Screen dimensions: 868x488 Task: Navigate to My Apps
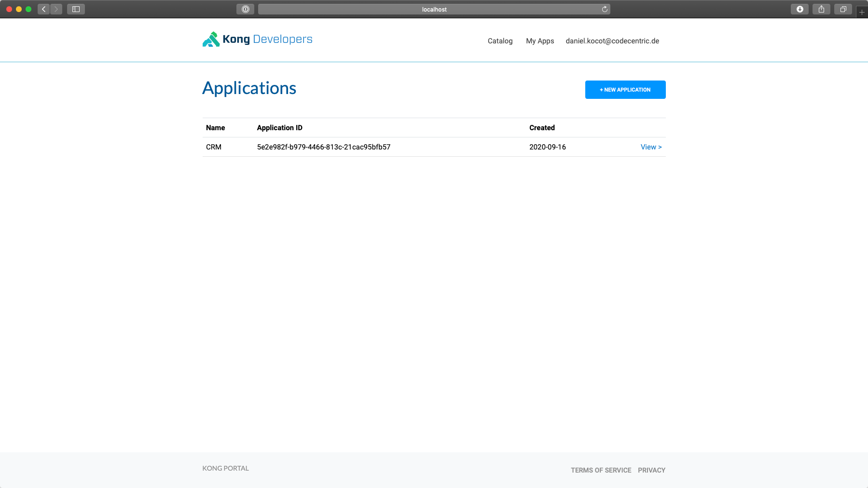point(540,41)
